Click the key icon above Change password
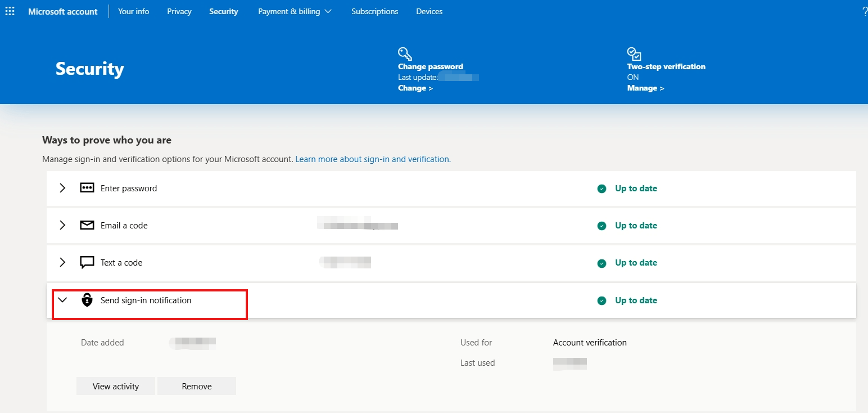868x413 pixels. 405,53
